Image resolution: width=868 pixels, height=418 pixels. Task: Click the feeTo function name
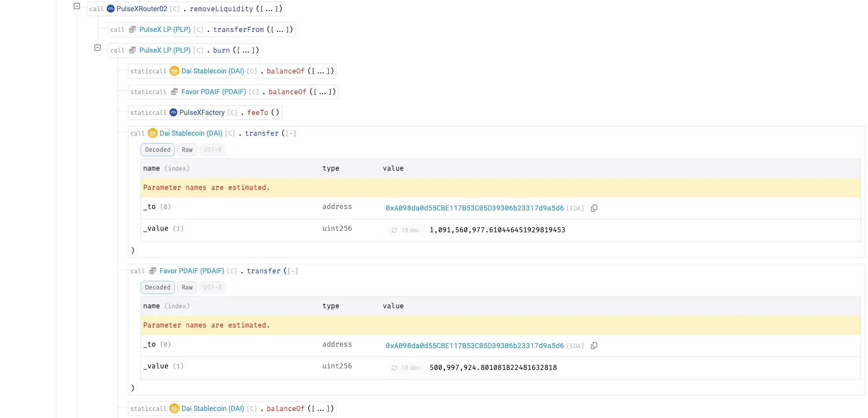(x=258, y=112)
